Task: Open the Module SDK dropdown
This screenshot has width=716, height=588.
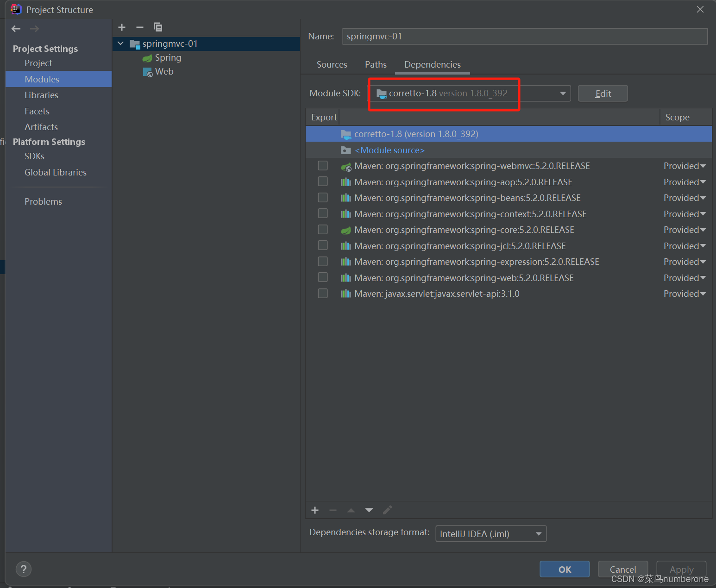Action: (563, 94)
